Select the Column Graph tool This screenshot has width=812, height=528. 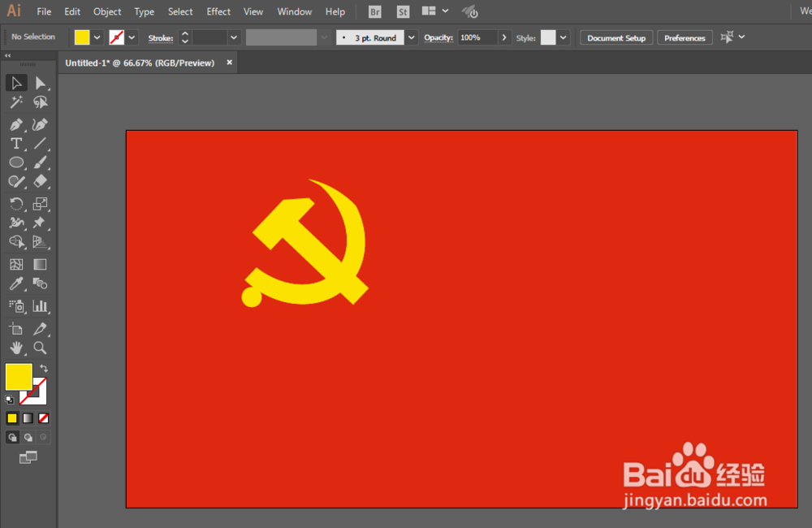[41, 306]
